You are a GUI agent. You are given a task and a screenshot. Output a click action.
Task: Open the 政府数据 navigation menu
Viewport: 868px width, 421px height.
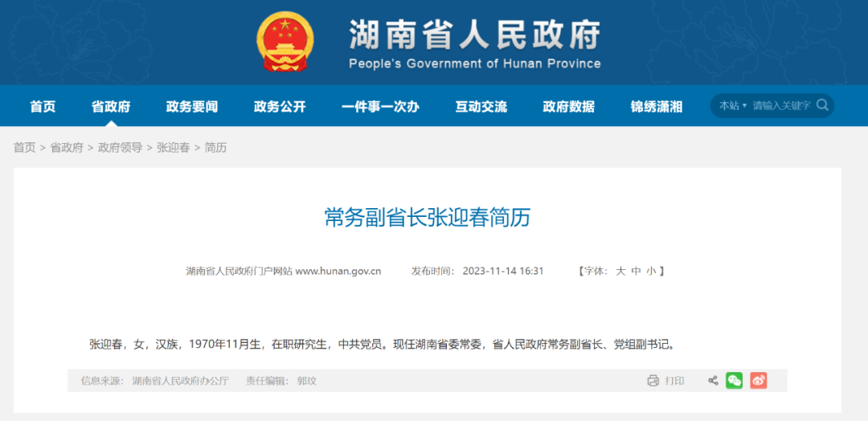point(569,106)
